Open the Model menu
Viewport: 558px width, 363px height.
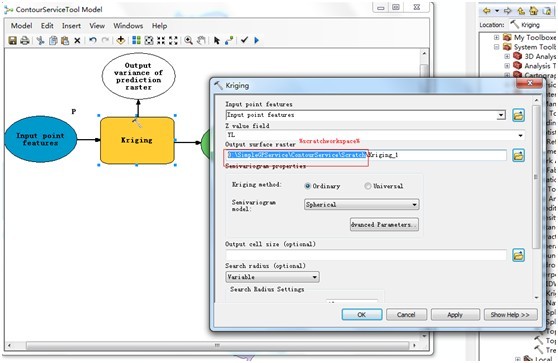(x=21, y=26)
